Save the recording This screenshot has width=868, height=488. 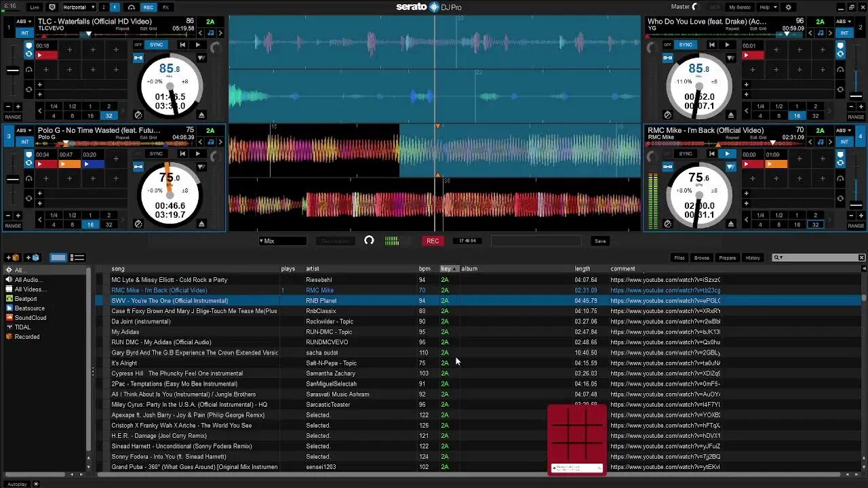[x=600, y=241]
